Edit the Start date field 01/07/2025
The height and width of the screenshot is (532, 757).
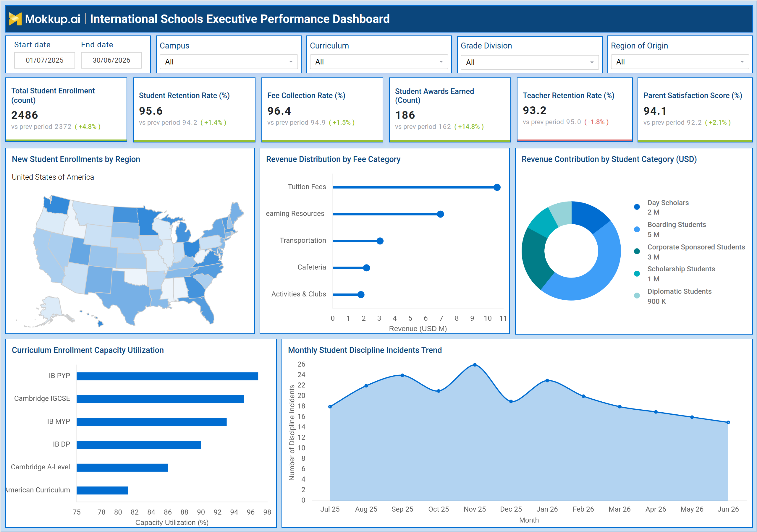pos(45,60)
